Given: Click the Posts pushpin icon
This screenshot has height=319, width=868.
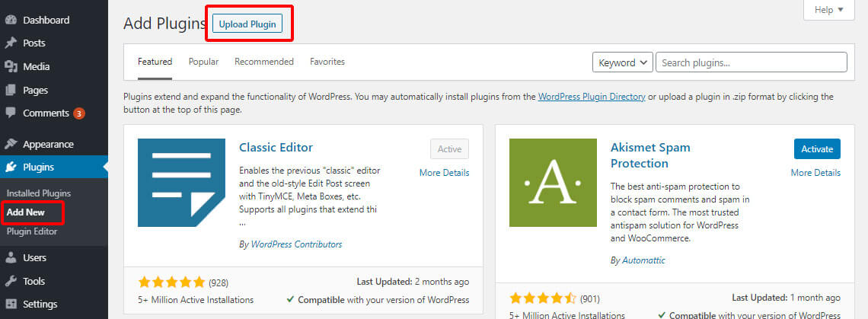Looking at the screenshot, I should click(x=11, y=43).
